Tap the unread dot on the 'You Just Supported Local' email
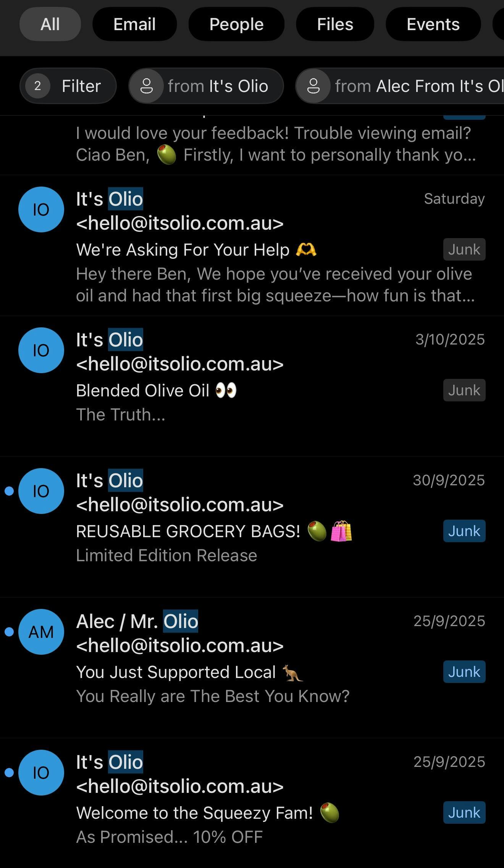504x868 pixels. pos(9,632)
